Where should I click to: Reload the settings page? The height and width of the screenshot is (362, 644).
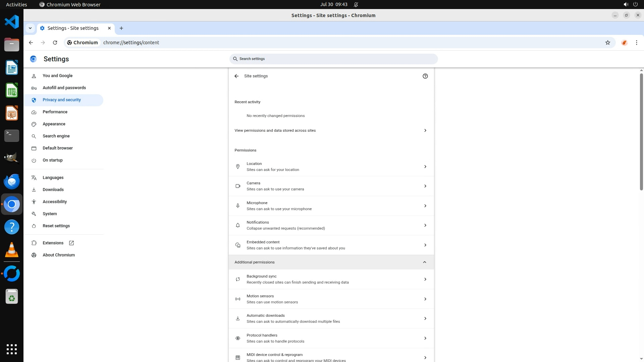pos(55,43)
